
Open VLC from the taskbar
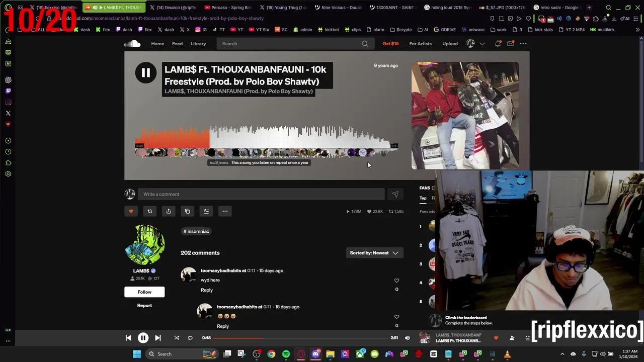click(507, 354)
